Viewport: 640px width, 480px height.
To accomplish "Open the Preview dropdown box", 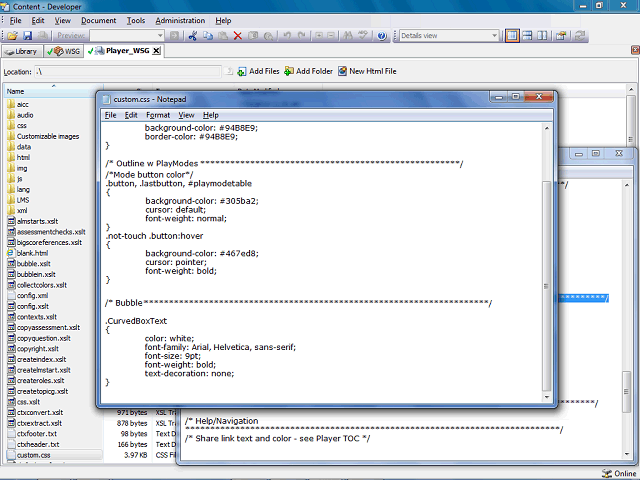I will pos(127,36).
